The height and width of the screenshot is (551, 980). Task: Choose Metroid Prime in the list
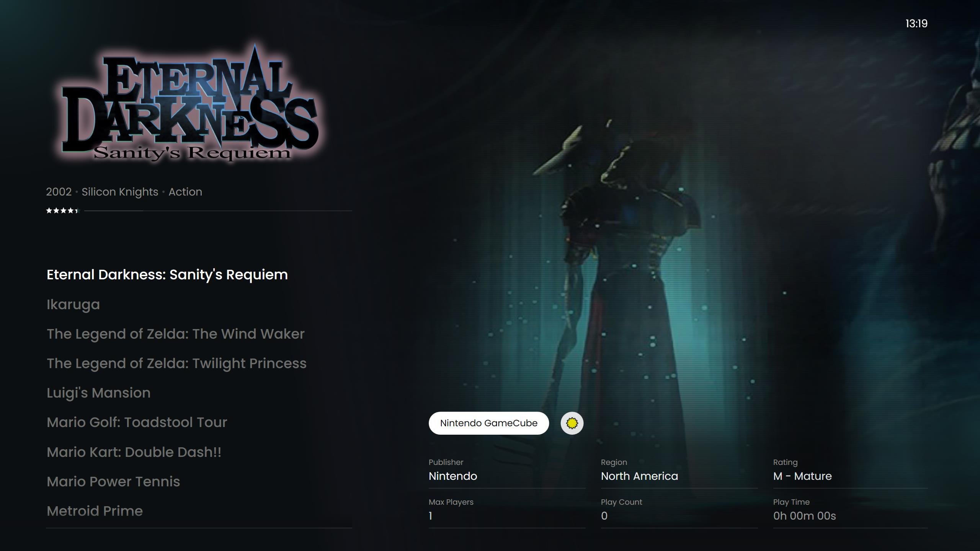pyautogui.click(x=95, y=511)
